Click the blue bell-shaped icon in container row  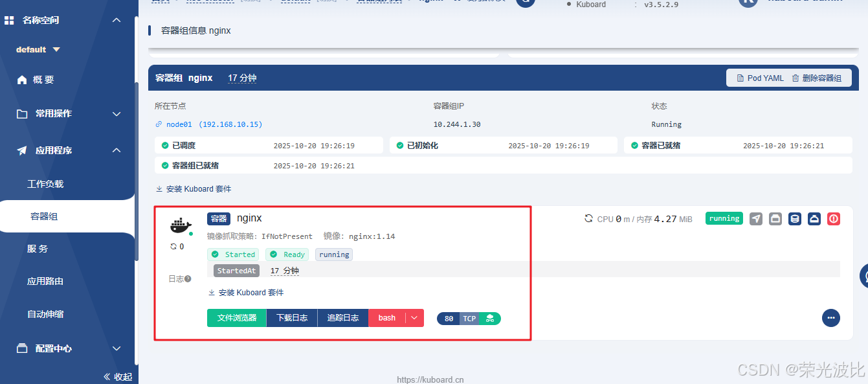click(814, 219)
